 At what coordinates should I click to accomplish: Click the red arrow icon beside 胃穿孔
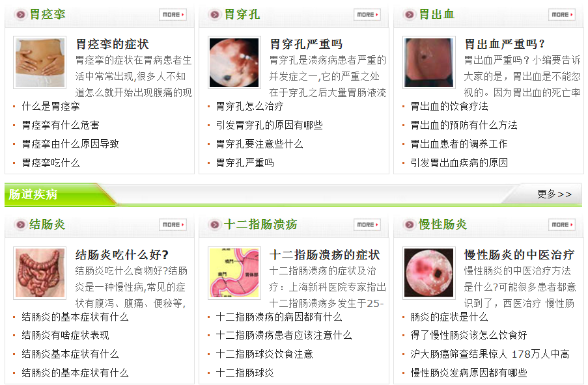click(x=215, y=14)
